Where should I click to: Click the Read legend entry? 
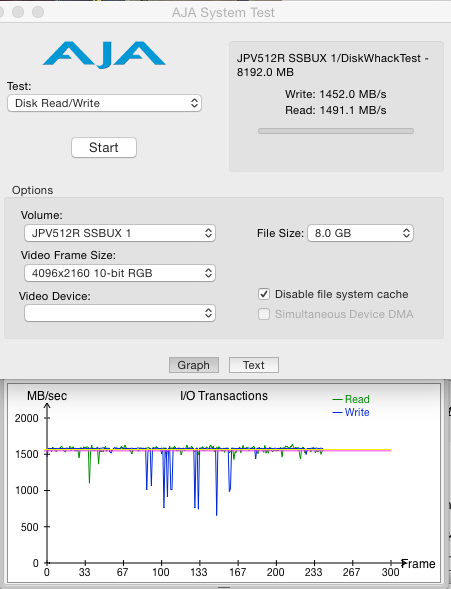pos(351,399)
